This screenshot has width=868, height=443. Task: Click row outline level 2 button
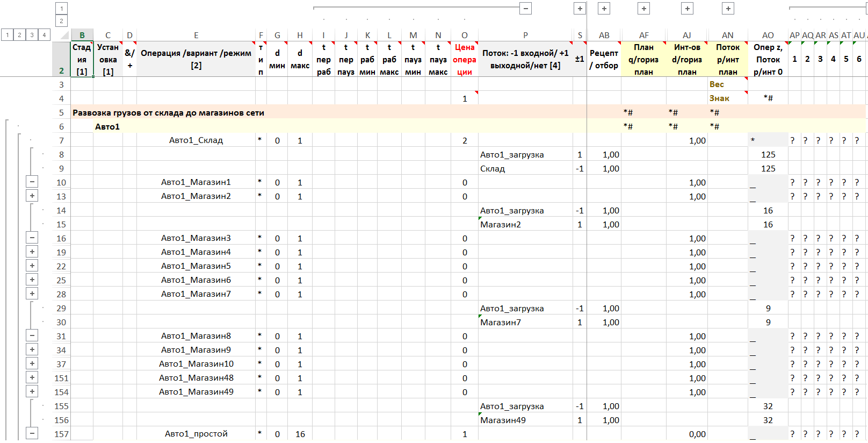coord(19,35)
